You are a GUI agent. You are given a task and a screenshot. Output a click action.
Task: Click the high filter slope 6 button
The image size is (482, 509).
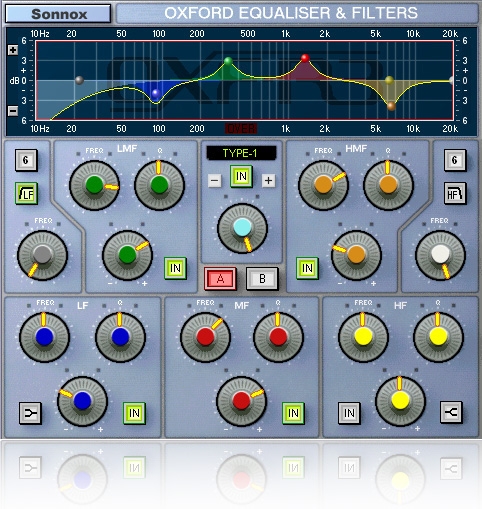tap(455, 160)
